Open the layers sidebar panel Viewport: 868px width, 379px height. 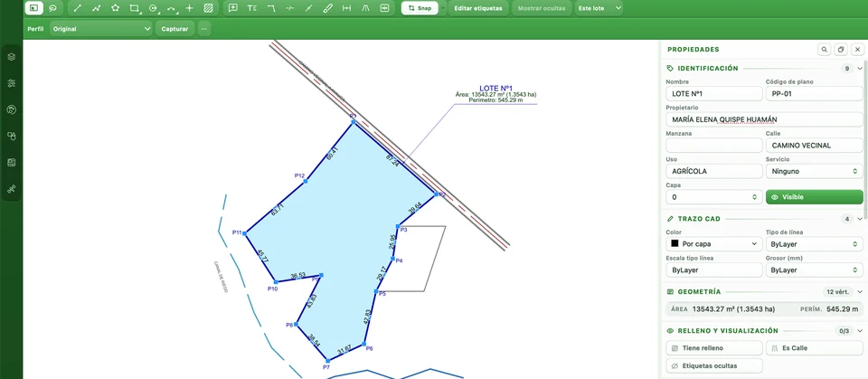(12, 57)
